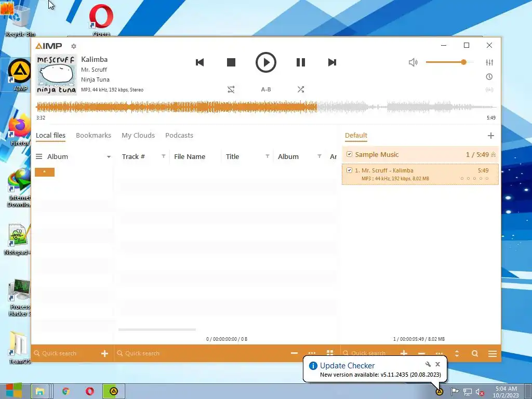The height and width of the screenshot is (399, 532).
Task: Expand the Album grouping dropdown arrow
Action: pos(109,157)
